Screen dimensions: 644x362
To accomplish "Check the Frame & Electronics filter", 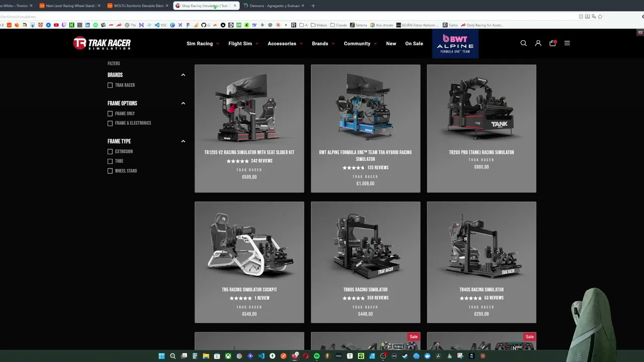I will (110, 123).
